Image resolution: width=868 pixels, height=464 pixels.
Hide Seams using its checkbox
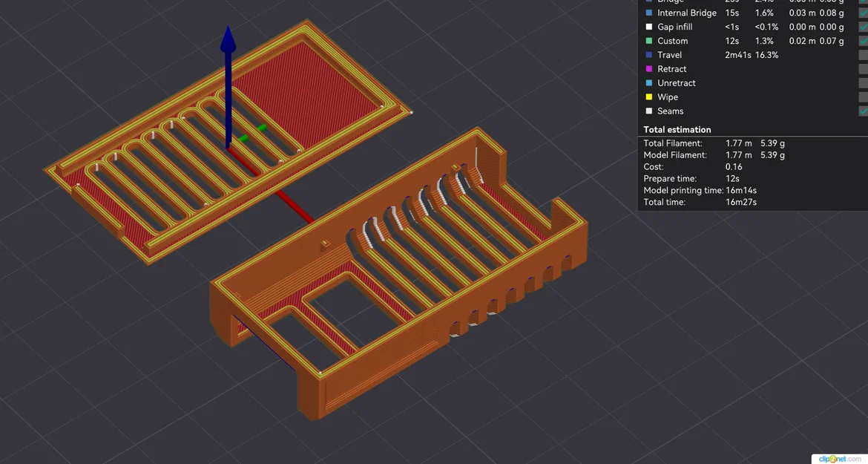click(x=863, y=111)
